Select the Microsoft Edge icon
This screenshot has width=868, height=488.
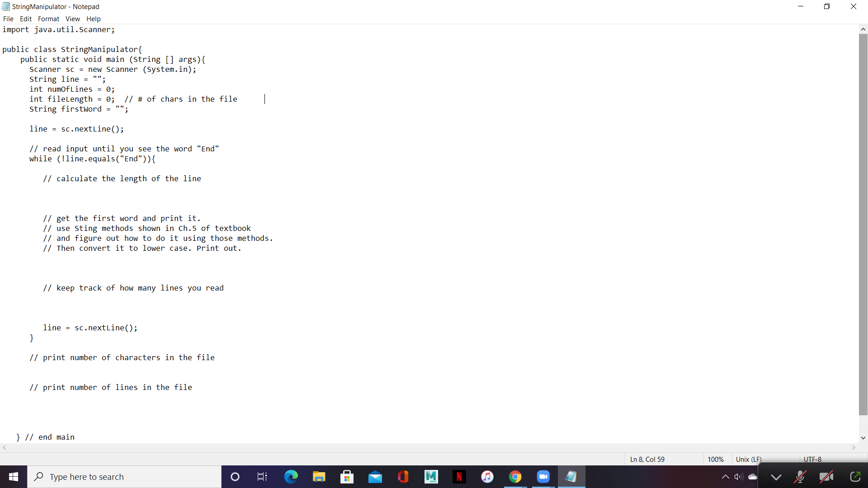[290, 476]
